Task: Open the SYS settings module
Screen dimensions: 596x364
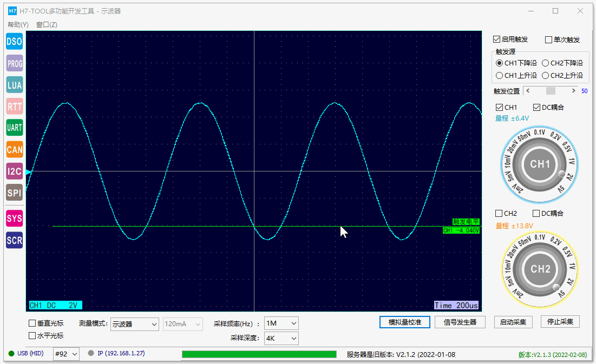Action: (15, 219)
